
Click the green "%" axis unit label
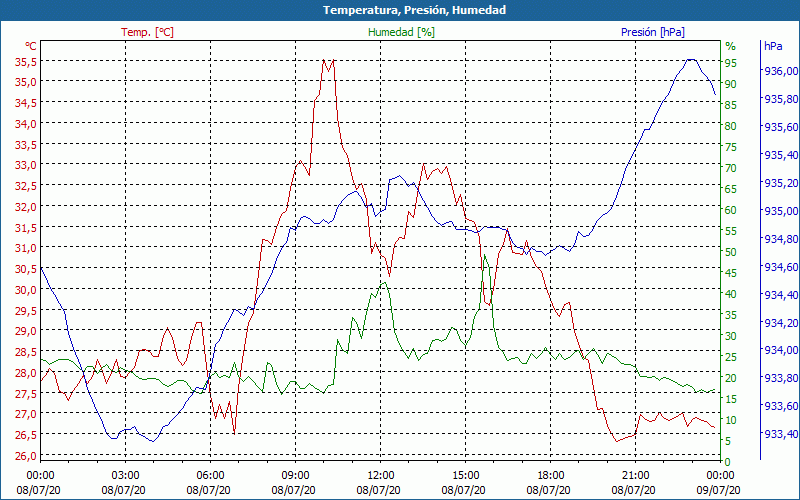731,46
